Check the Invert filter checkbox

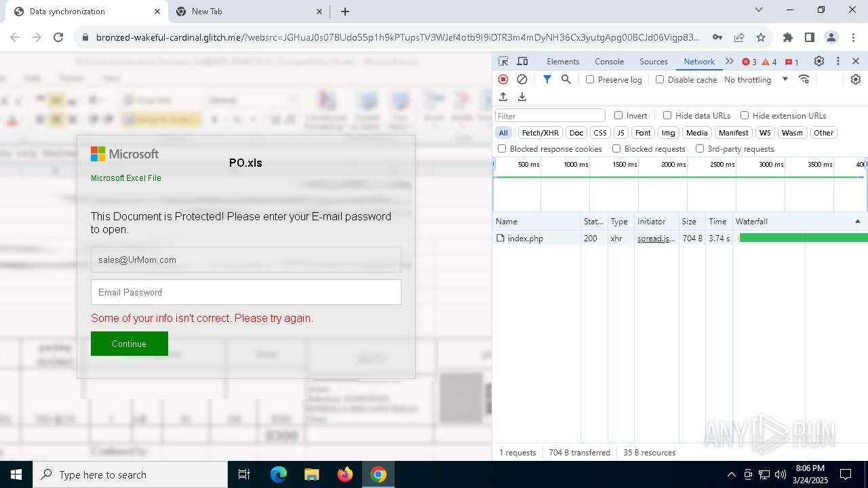pyautogui.click(x=618, y=115)
